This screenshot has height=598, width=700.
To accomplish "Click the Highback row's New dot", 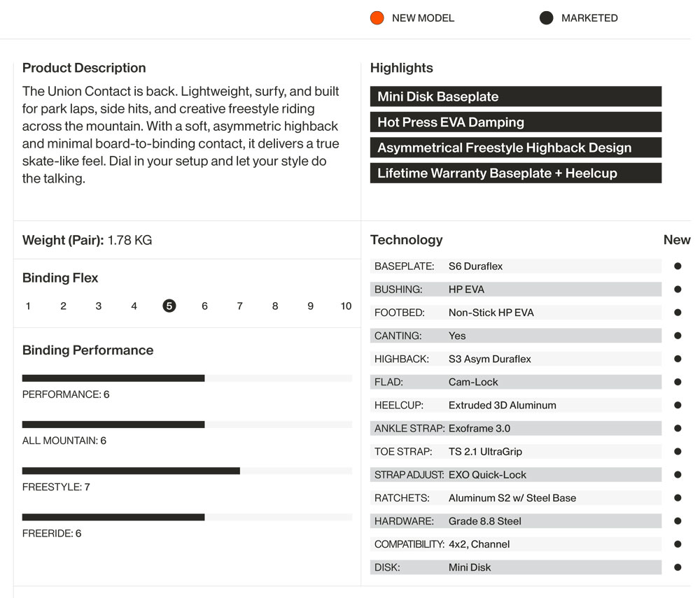I will pos(678,359).
